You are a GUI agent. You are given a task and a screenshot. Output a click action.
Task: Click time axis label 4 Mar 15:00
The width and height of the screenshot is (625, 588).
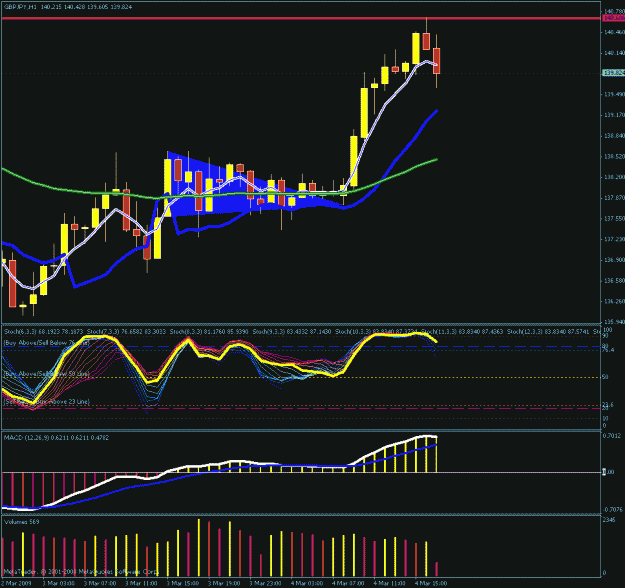pos(430,583)
